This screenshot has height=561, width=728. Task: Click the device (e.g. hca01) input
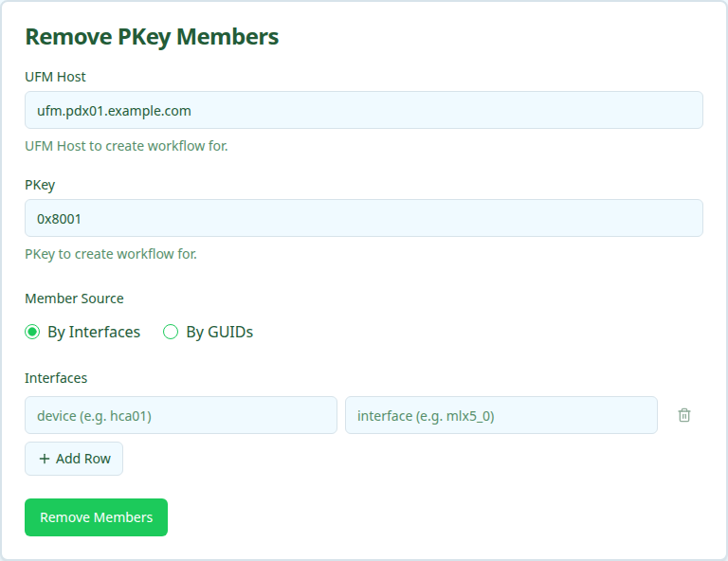click(x=181, y=415)
